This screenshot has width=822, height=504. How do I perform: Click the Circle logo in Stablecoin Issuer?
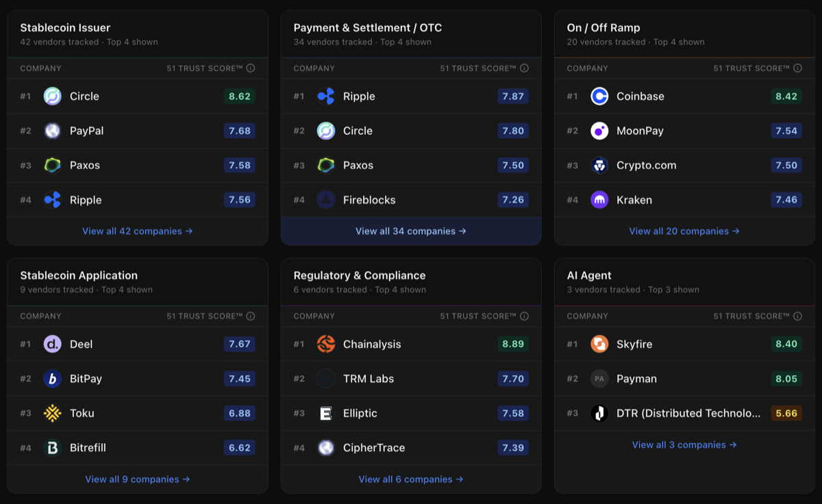coord(52,97)
